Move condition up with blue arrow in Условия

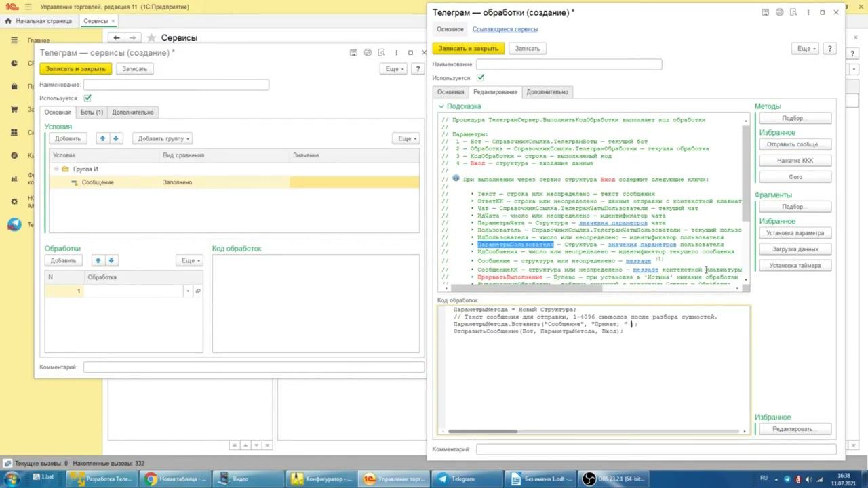(x=102, y=138)
